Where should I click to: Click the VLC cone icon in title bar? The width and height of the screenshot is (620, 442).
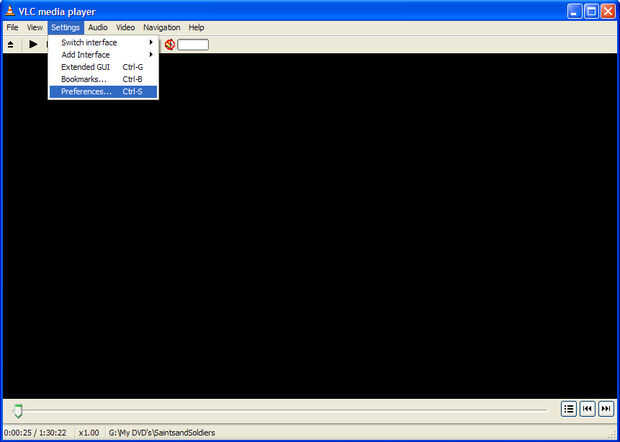pos(10,11)
